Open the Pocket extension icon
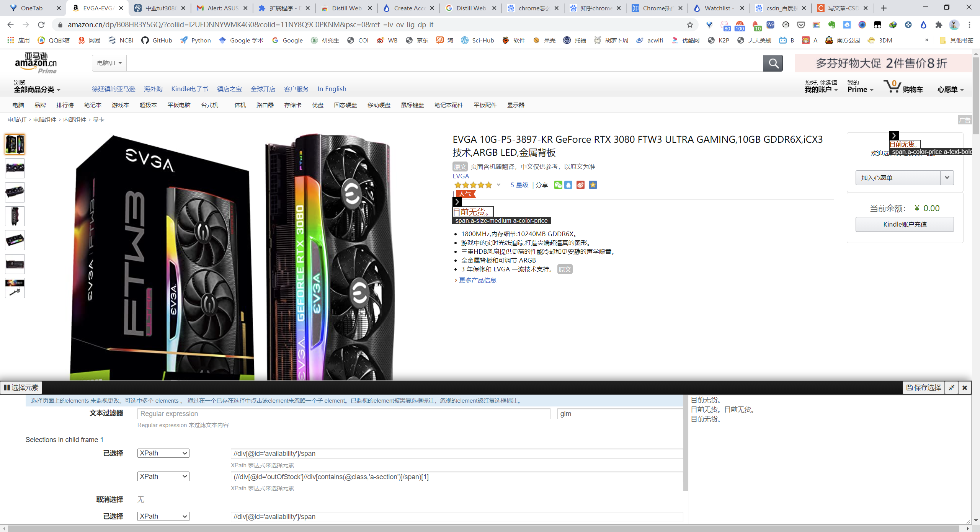Viewport: 980px width, 532px height. pyautogui.click(x=801, y=25)
